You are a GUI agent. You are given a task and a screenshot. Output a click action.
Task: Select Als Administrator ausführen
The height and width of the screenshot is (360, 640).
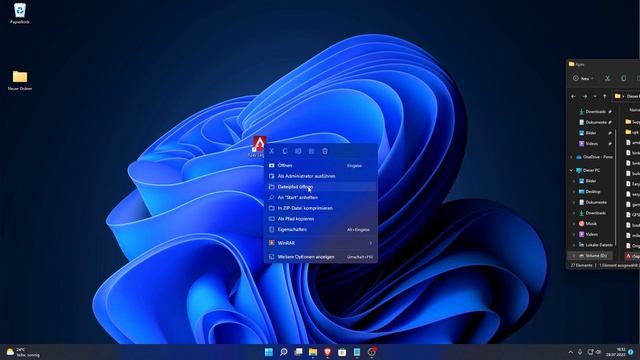tap(320, 176)
